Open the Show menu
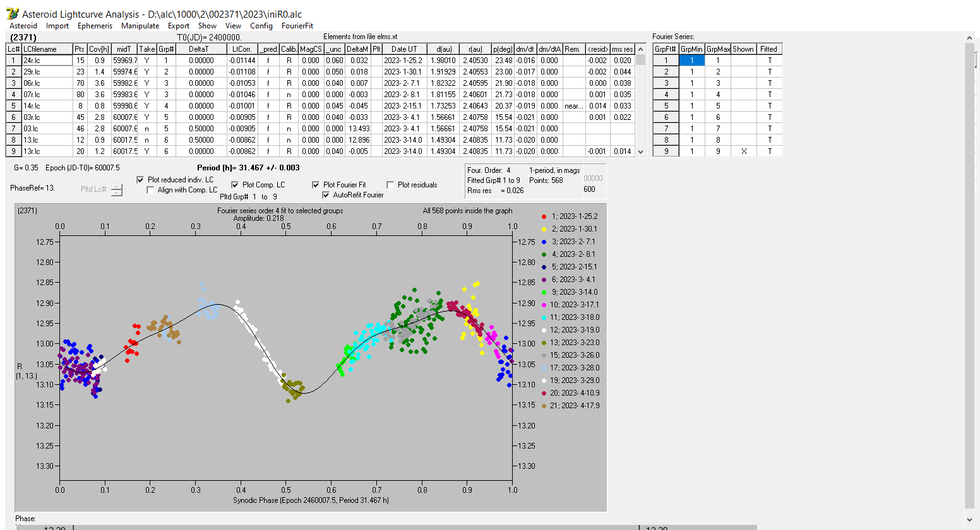This screenshot has height=530, width=980. tap(207, 26)
